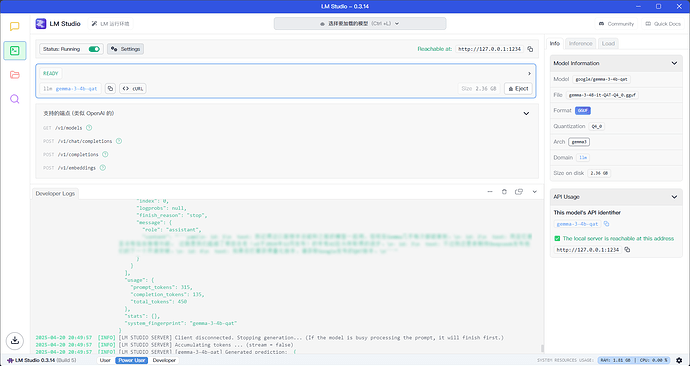Click the llm Domain badge
This screenshot has width=690, height=366.
tap(583, 158)
